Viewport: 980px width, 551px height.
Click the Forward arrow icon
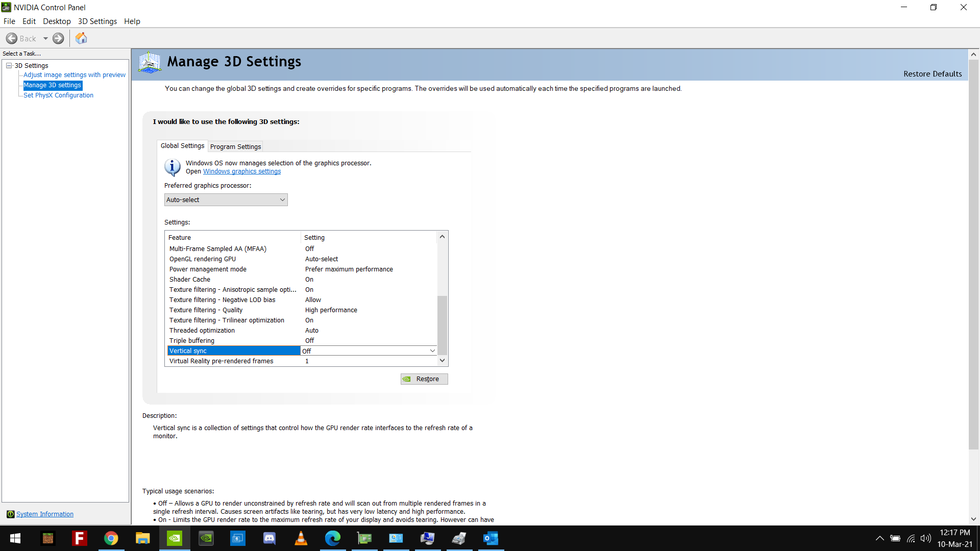click(x=58, y=38)
